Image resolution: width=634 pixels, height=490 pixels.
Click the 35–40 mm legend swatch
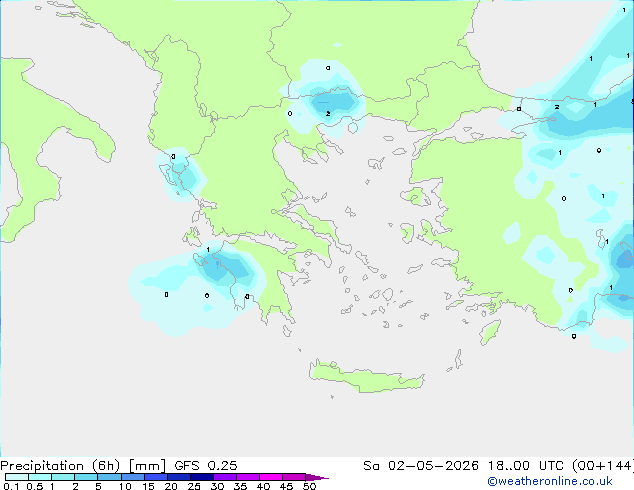(x=248, y=477)
